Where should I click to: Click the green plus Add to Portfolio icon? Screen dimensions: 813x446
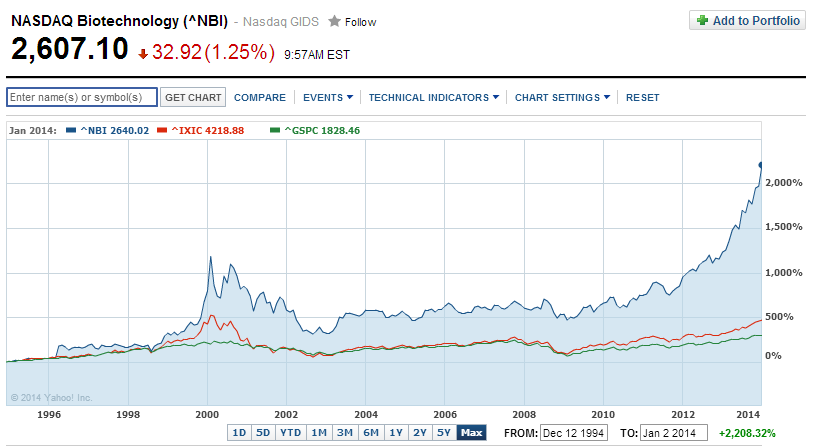(x=703, y=20)
